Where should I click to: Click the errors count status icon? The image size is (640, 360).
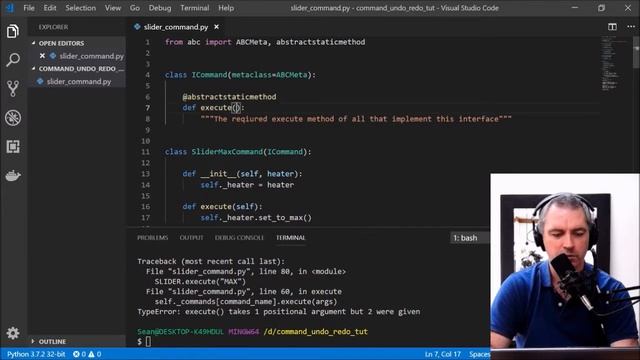tap(79, 354)
